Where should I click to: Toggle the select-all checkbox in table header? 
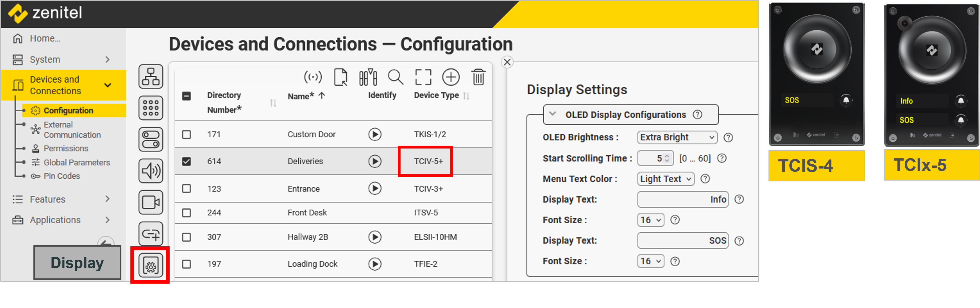pyautogui.click(x=186, y=96)
